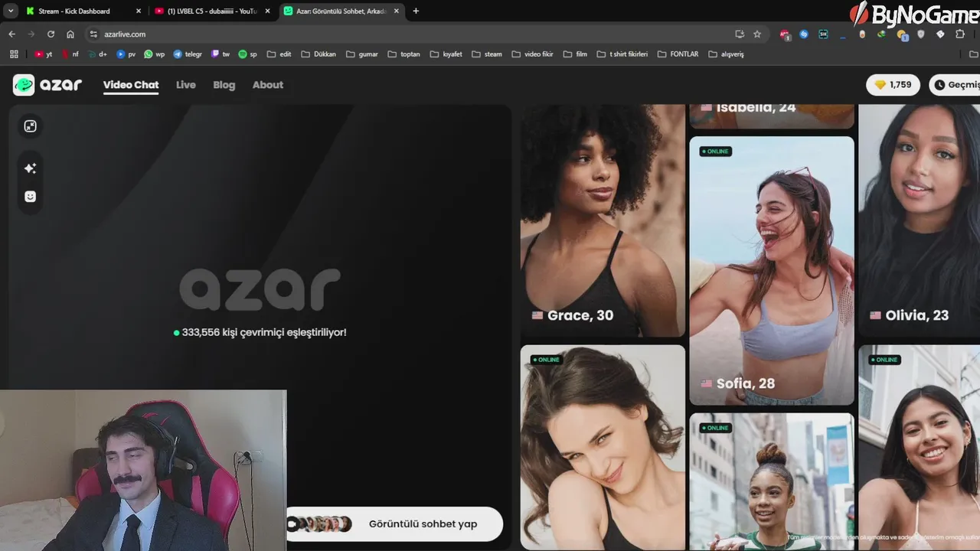The image size is (980, 551).
Task: Expand the steam bookmark folder
Action: pyautogui.click(x=487, y=54)
